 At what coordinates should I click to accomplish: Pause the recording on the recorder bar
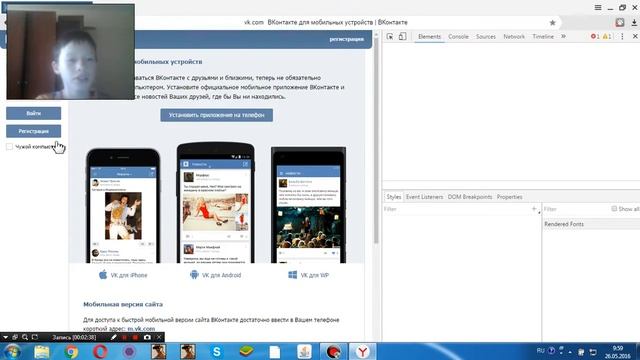click(124, 337)
